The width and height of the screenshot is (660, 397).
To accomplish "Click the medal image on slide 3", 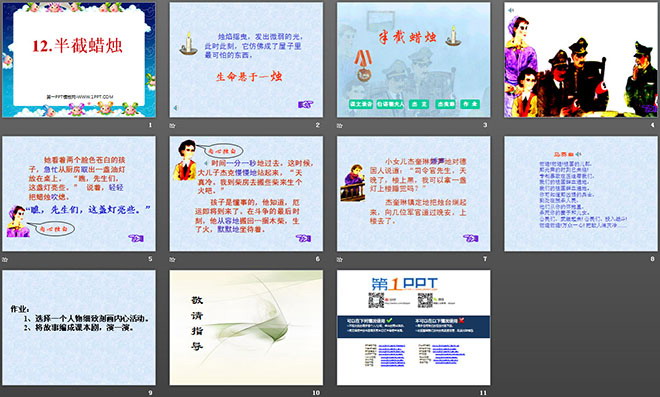I will coord(362,65).
